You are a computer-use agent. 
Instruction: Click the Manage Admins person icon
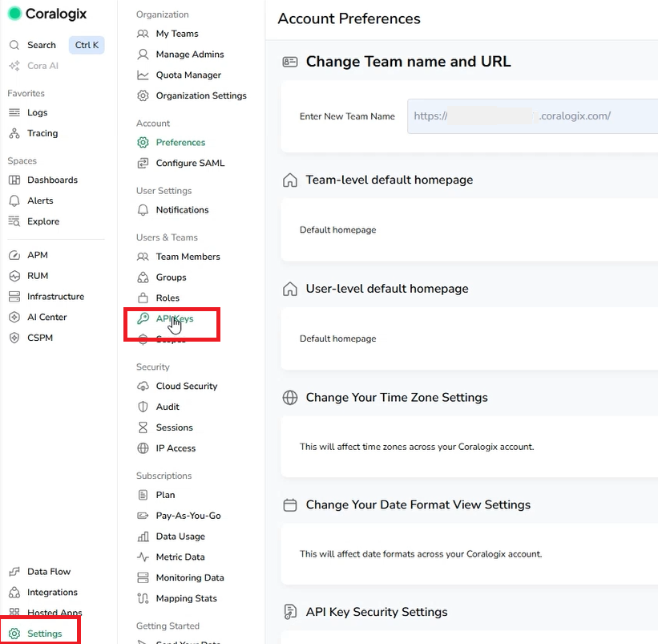(143, 55)
